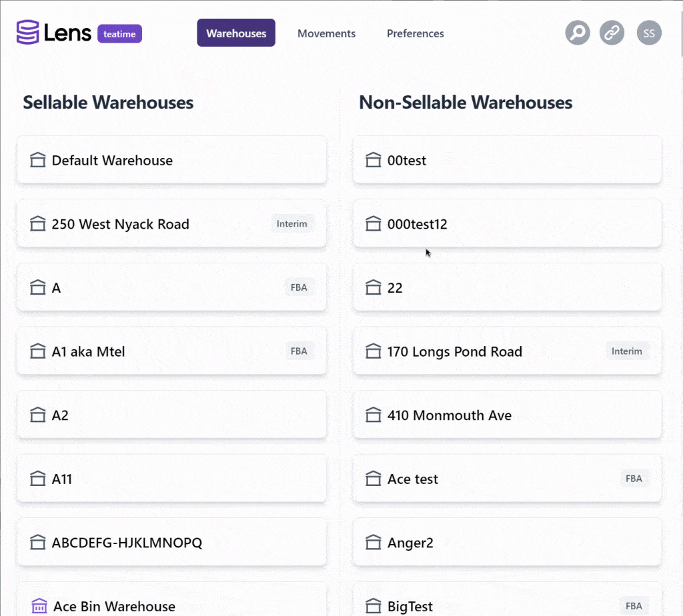Open the SS user avatar
This screenshot has width=683, height=616.
click(x=648, y=33)
